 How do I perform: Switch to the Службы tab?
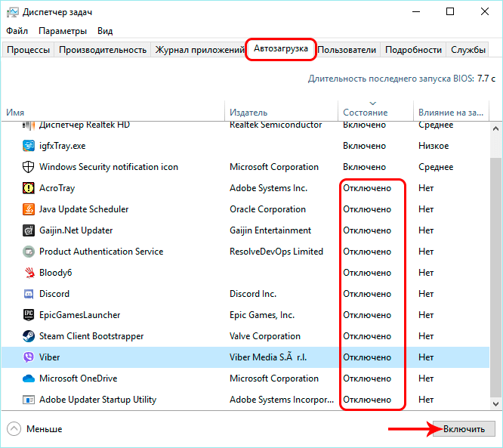coord(468,50)
